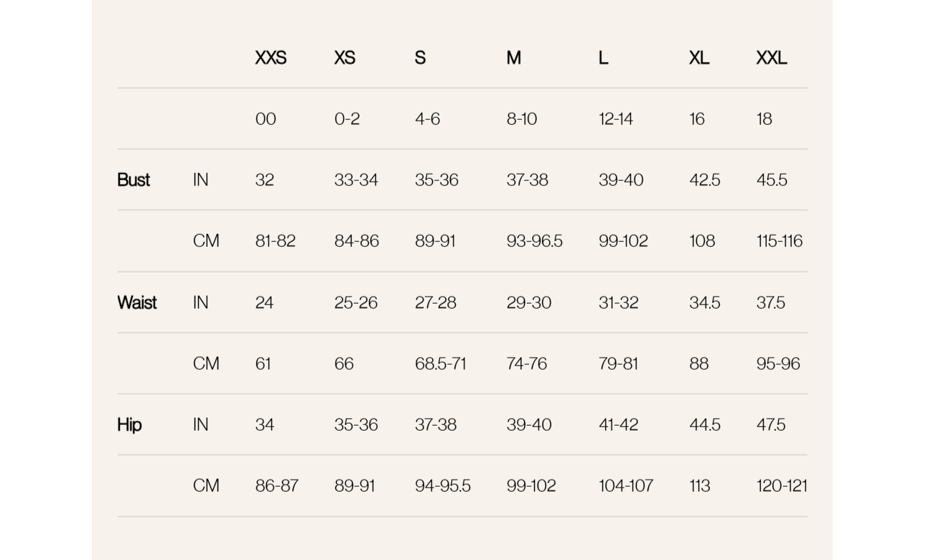Click the IN unit label in Bust row

(x=201, y=180)
